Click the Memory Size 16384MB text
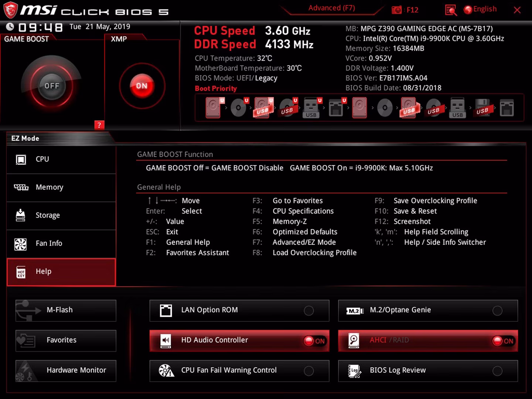The image size is (532, 399). [x=385, y=48]
